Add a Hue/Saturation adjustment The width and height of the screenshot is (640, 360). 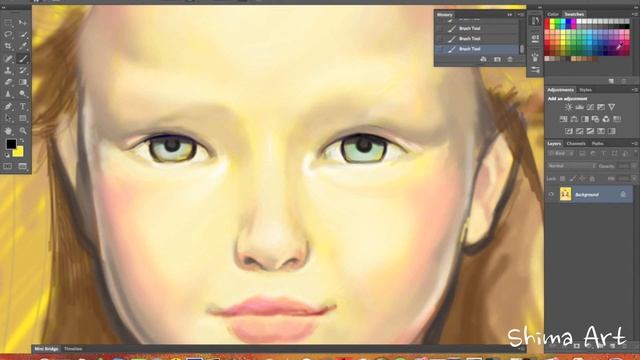[x=564, y=119]
